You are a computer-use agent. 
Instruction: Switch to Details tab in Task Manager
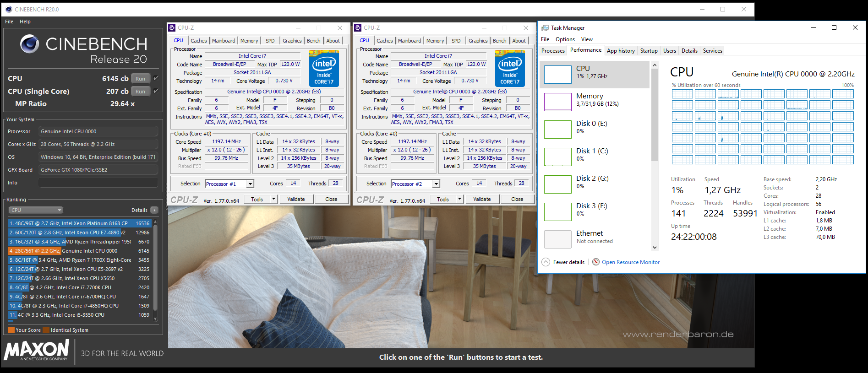[689, 51]
